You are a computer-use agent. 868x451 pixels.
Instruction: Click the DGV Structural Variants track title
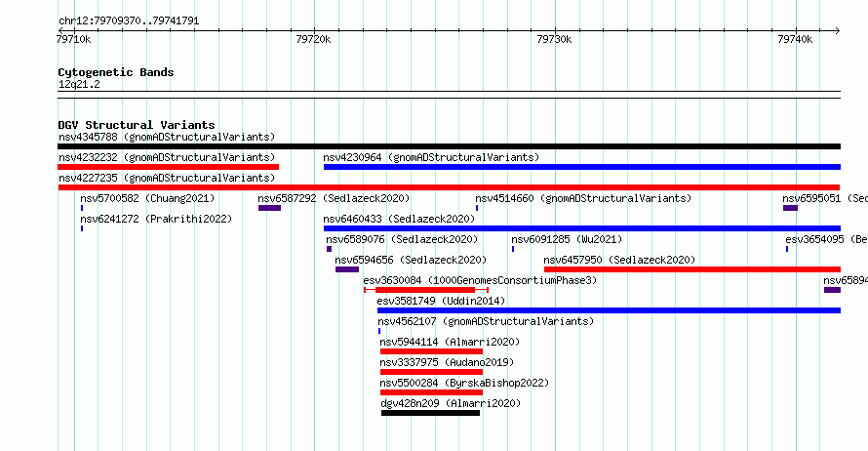[137, 125]
